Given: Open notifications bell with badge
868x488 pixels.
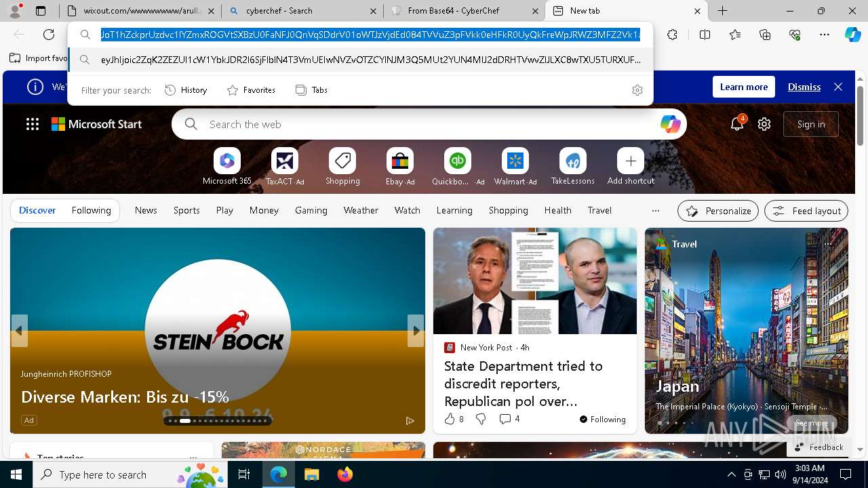Looking at the screenshot, I should [x=737, y=123].
